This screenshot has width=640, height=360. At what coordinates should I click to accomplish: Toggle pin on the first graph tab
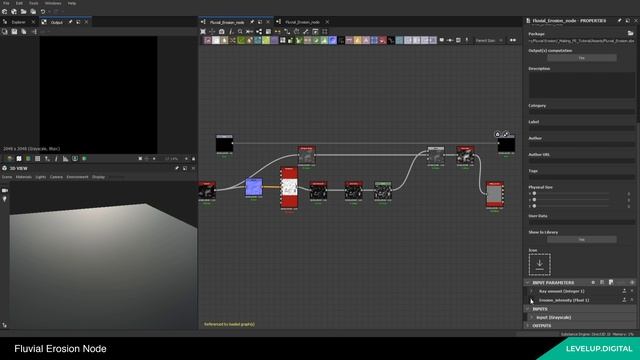pos(252,22)
